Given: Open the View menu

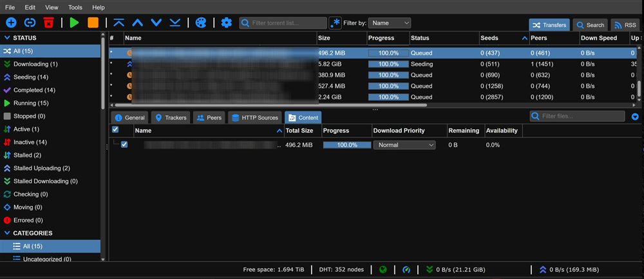Looking at the screenshot, I should 52,7.
